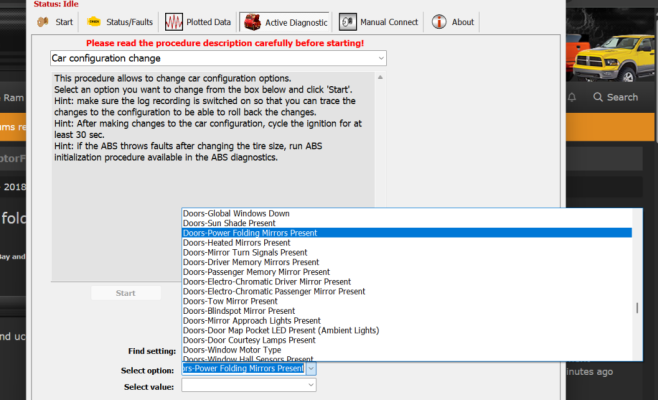Open the Plotted Data tab
Image resolution: width=658 pixels, height=400 pixels.
point(198,22)
